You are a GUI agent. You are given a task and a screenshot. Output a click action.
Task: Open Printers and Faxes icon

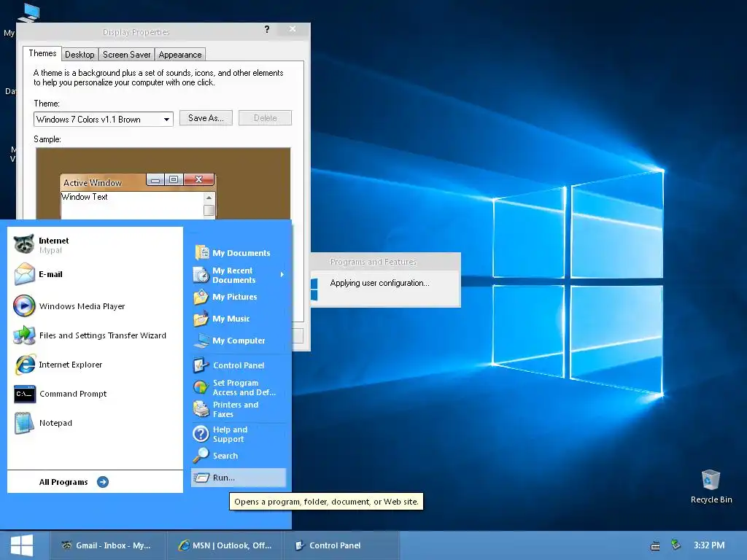[201, 408]
